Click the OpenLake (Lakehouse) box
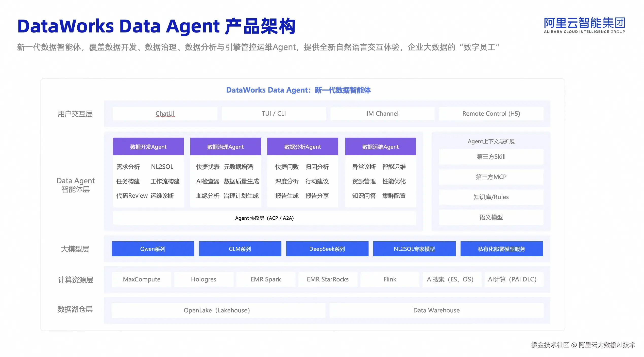This screenshot has height=357, width=644. [219, 310]
